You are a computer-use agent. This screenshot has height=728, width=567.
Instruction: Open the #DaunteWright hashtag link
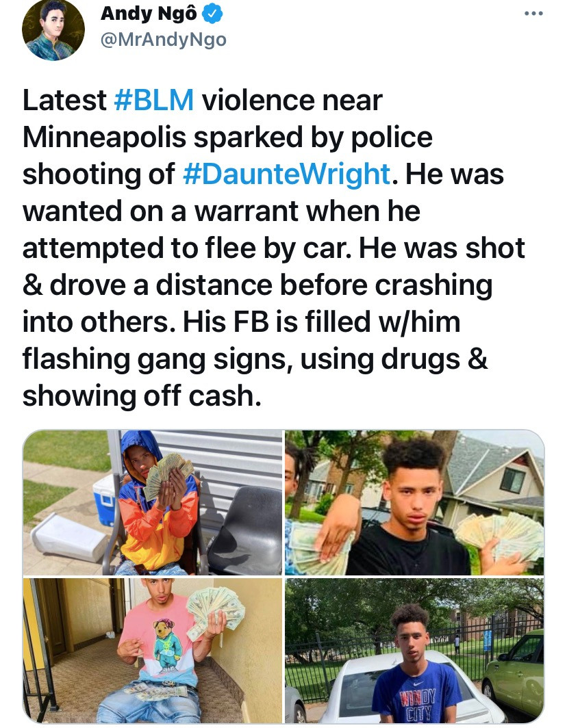(286, 174)
